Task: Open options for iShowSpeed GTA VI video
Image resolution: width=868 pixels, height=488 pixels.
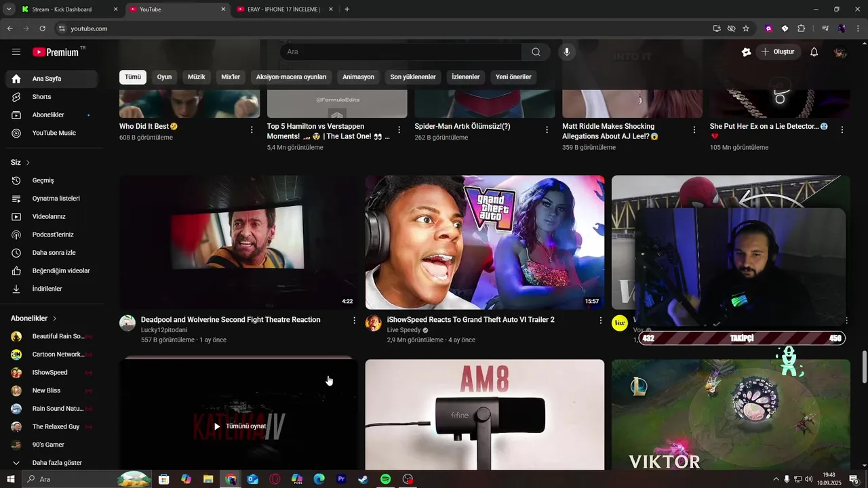Action: coord(600,320)
